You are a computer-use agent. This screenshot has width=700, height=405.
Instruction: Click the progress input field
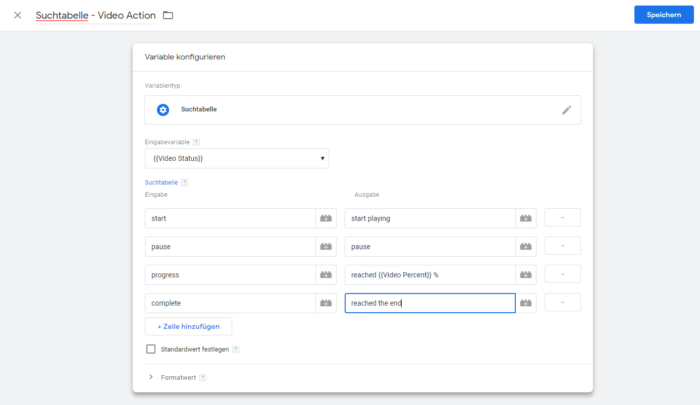pyautogui.click(x=230, y=275)
